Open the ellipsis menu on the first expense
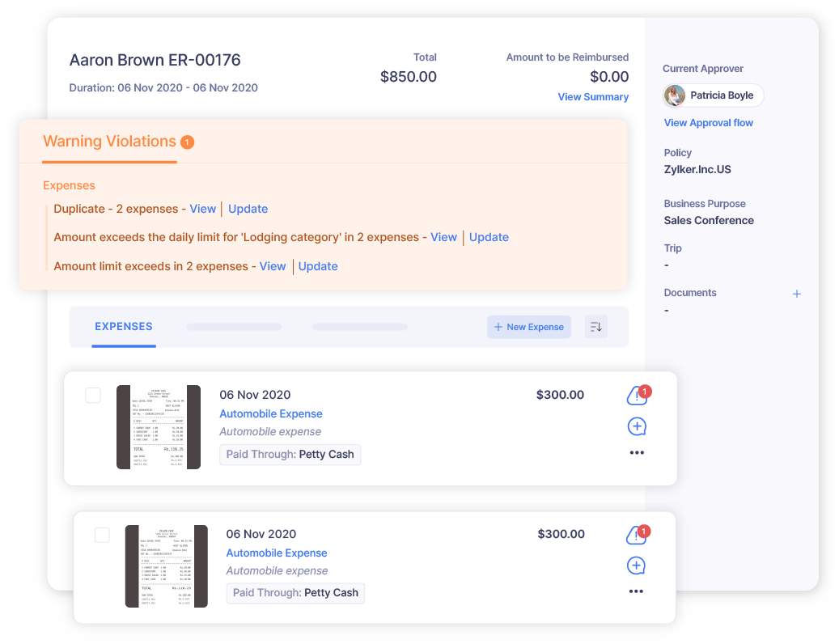Viewport: 839px width, 644px height. 637,452
